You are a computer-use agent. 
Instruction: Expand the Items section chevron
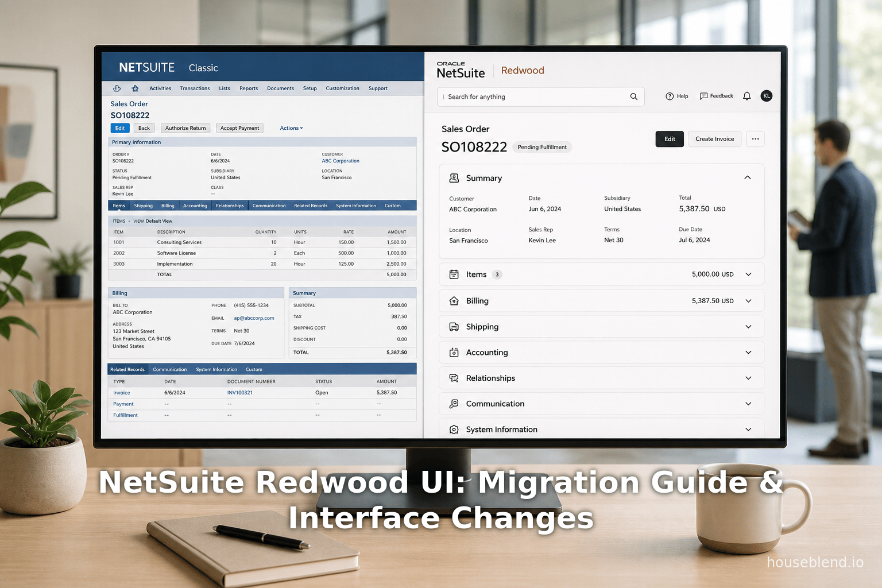[x=748, y=274]
